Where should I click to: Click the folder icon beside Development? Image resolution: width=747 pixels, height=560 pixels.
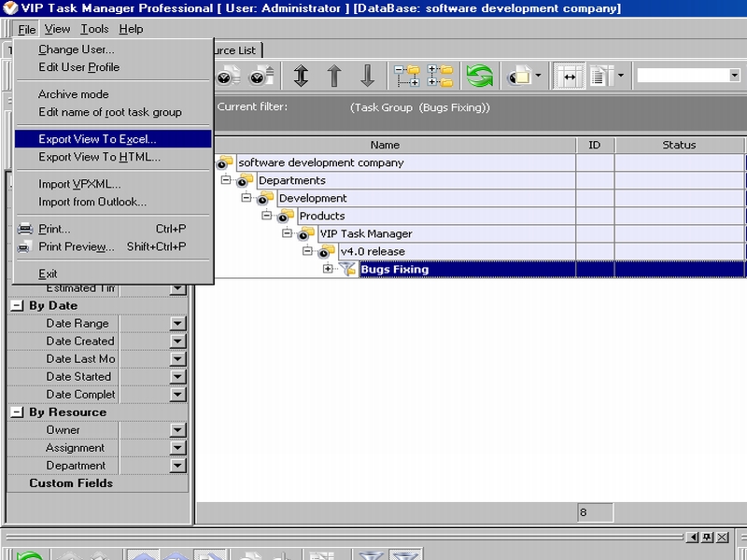click(x=265, y=198)
